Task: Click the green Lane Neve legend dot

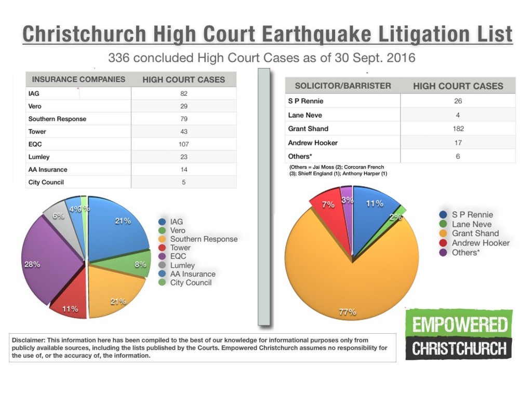Action: click(x=443, y=224)
